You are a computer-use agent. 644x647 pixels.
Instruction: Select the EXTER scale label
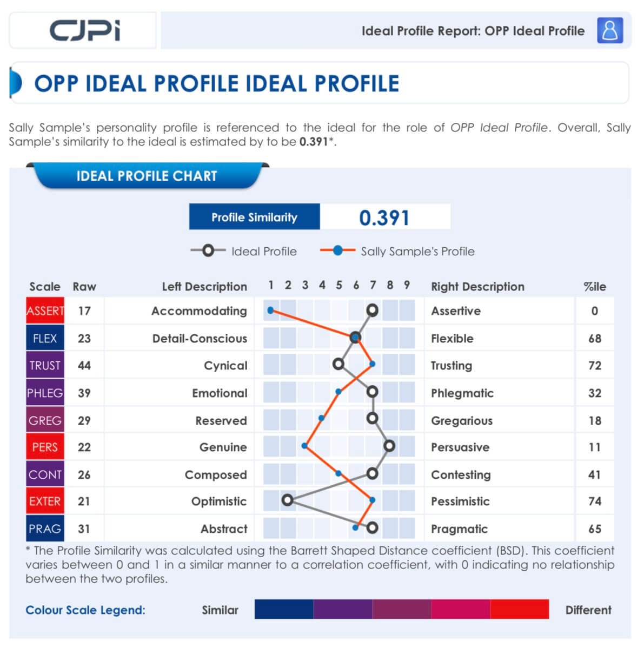click(45, 501)
